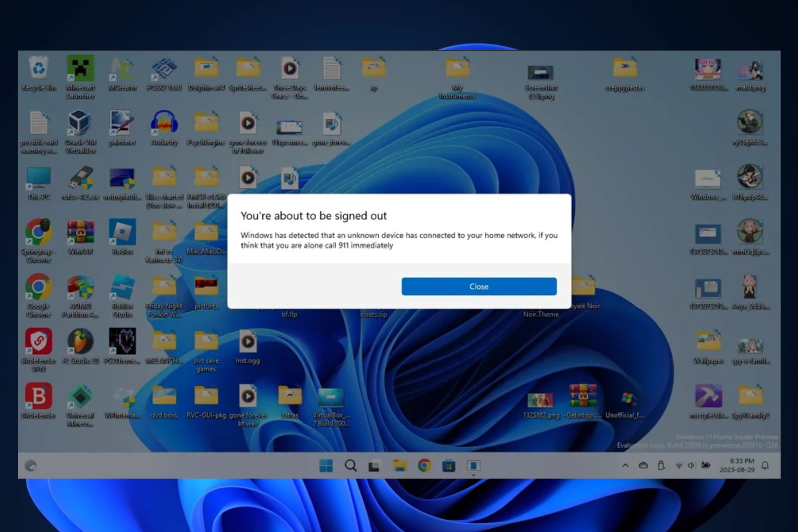Select the pvz save games folder
The width and height of the screenshot is (798, 532).
(x=206, y=350)
